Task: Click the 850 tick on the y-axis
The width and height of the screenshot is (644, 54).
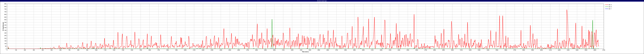Action: pyautogui.click(x=5, y=4)
